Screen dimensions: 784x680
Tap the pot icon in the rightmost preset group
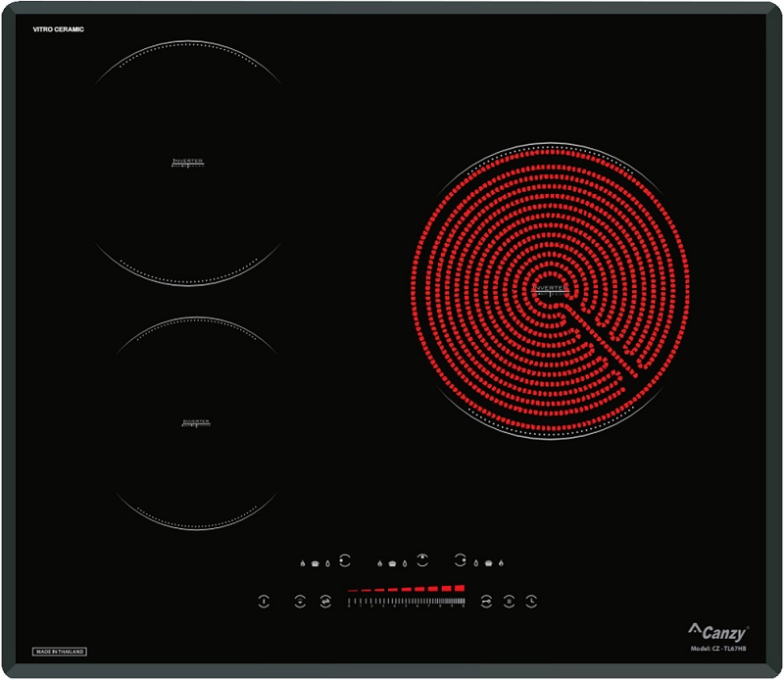coord(488,563)
